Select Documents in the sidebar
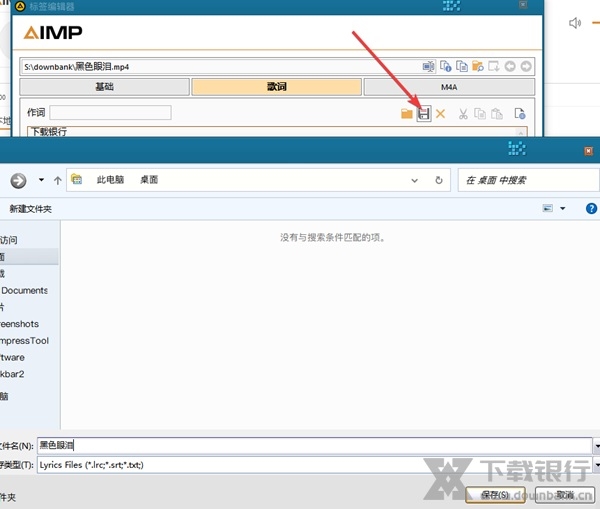 (x=24, y=290)
